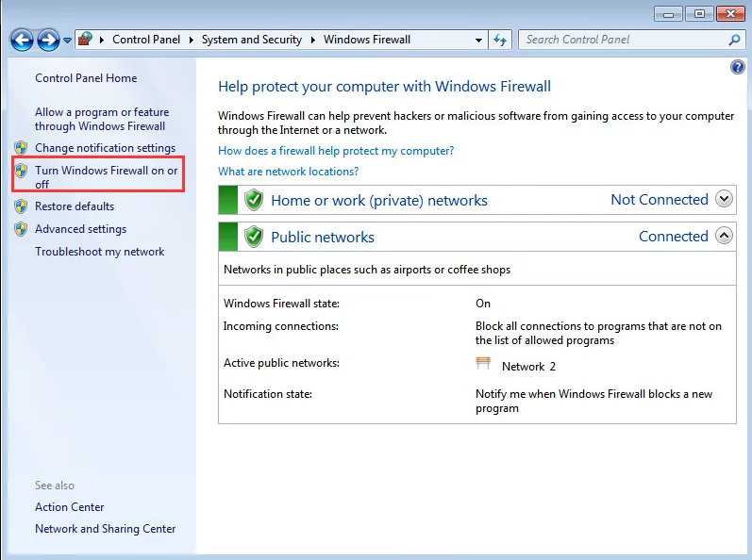Open What are network locations link

[x=288, y=172]
